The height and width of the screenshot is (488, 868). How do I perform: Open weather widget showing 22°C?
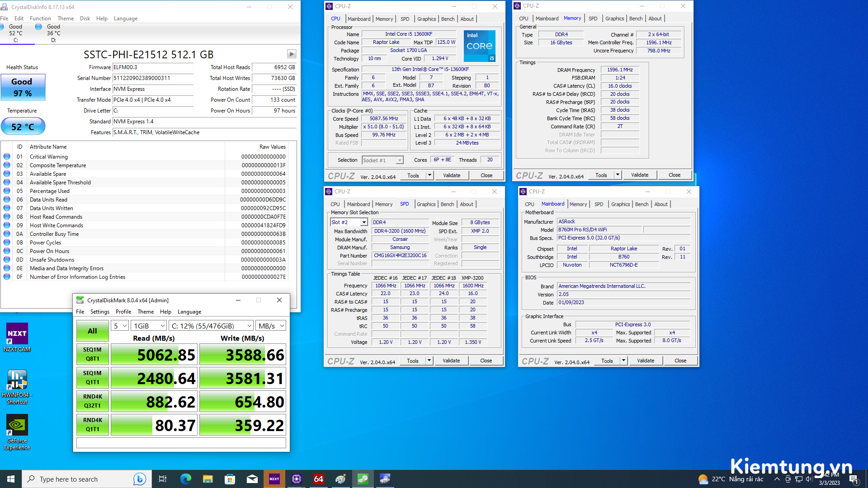(x=731, y=479)
